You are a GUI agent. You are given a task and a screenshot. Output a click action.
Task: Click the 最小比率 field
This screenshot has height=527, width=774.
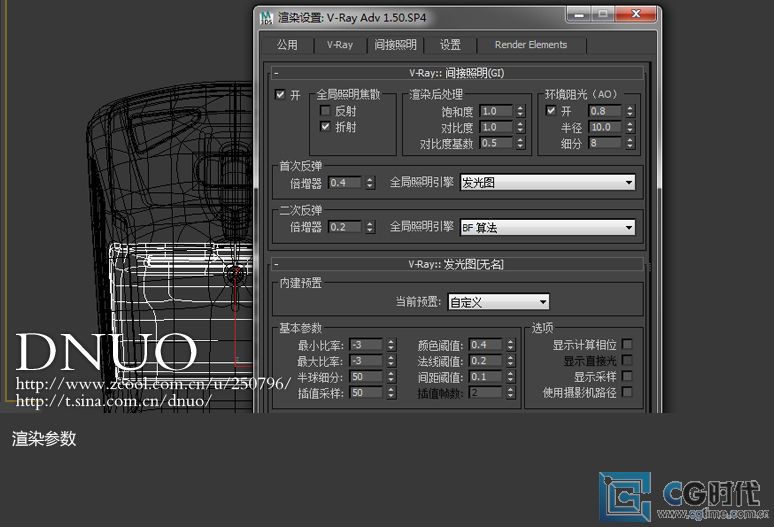(366, 344)
